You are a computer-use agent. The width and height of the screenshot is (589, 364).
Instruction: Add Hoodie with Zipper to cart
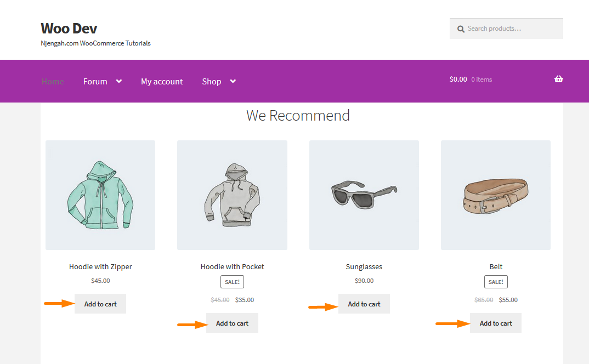100,304
